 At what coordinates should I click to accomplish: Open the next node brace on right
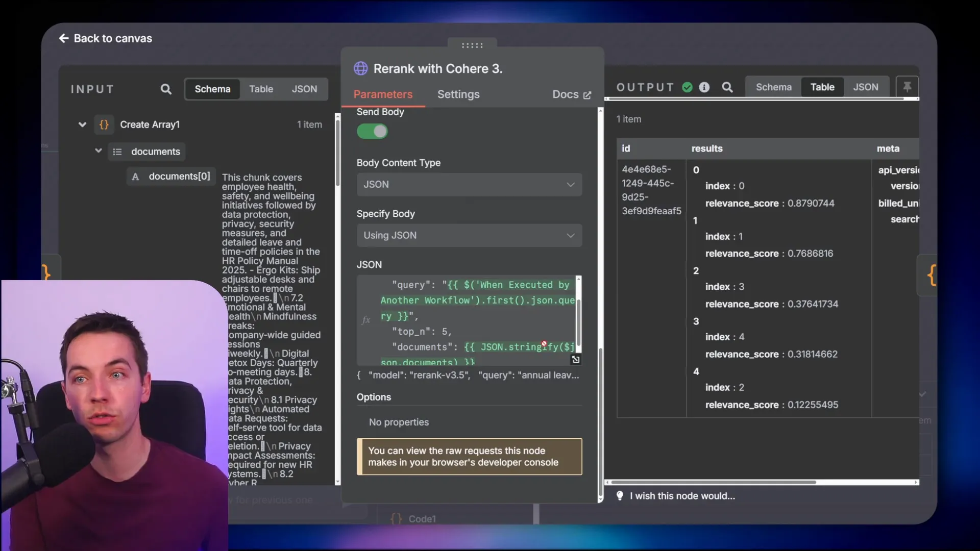click(x=931, y=275)
